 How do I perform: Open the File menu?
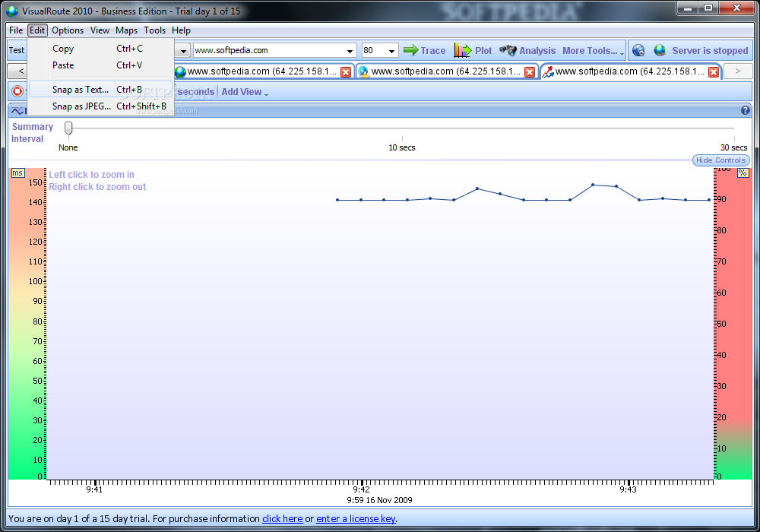click(16, 30)
